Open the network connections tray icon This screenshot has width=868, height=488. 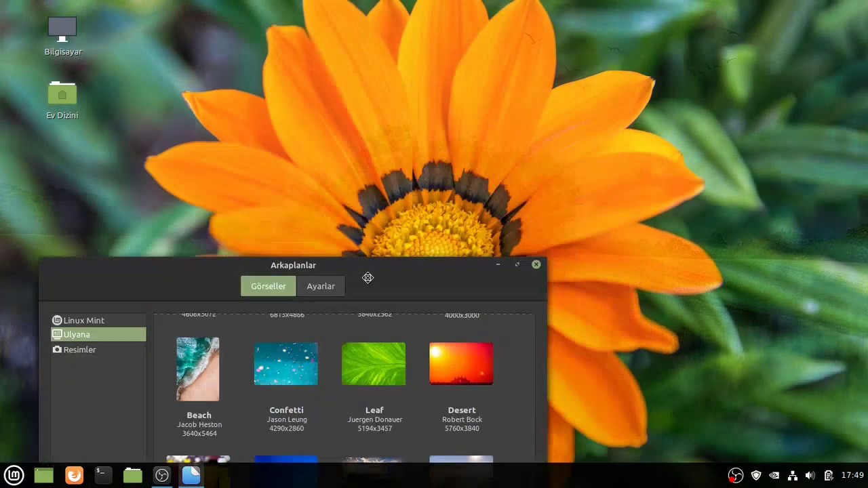click(792, 475)
